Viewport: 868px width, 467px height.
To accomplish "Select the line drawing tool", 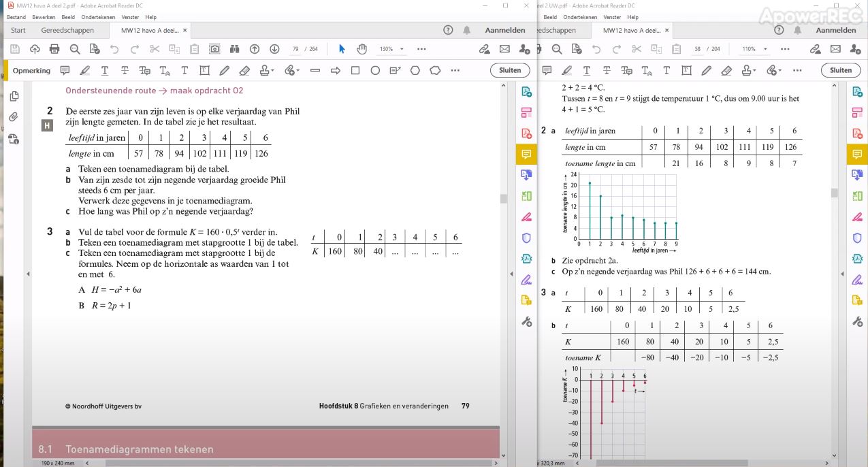I will pyautogui.click(x=315, y=70).
